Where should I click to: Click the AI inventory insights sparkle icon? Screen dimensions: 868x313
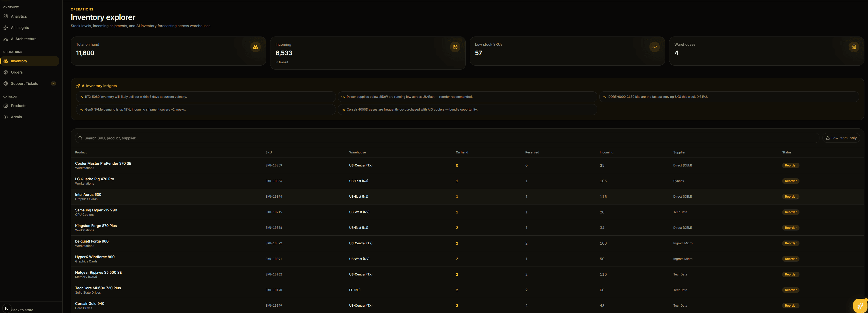[x=78, y=86]
